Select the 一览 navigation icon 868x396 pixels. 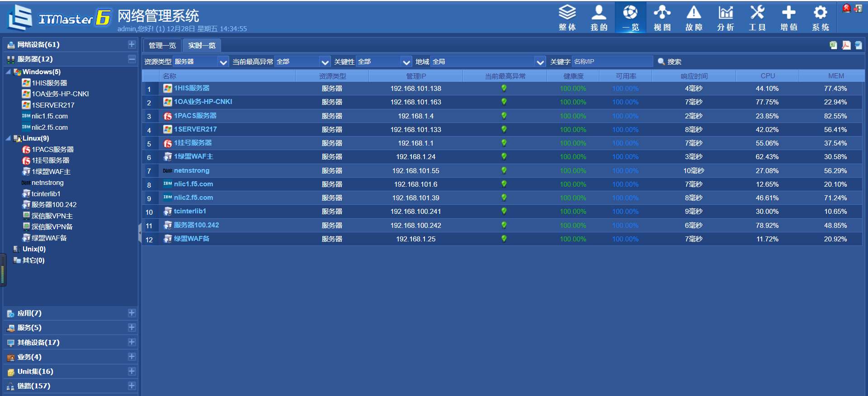[x=630, y=17]
